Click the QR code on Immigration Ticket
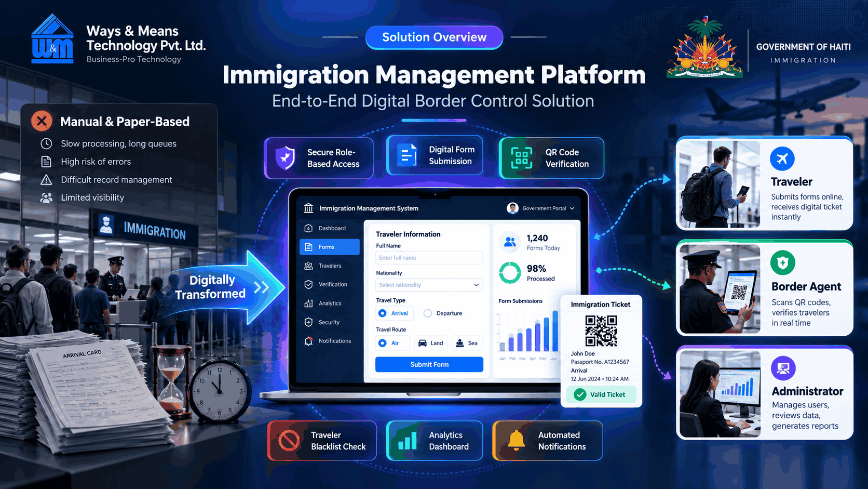The height and width of the screenshot is (489, 868). (601, 331)
